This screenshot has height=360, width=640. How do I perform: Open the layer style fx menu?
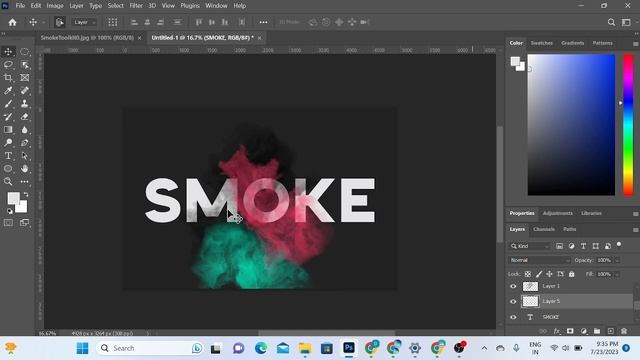pyautogui.click(x=557, y=331)
